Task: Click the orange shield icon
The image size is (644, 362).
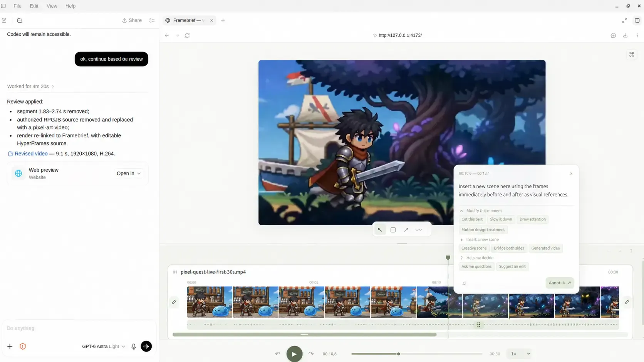Action: coord(23,346)
